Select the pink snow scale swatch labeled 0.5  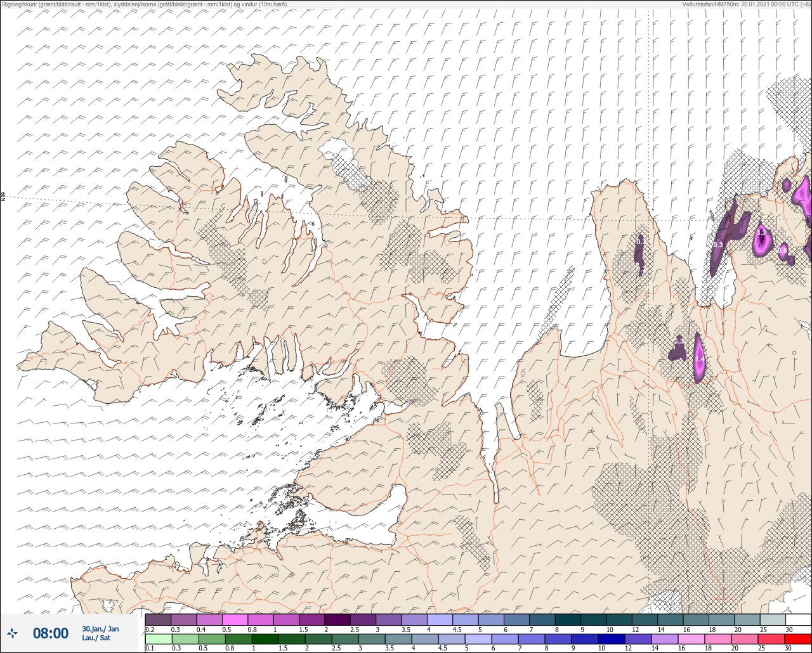tap(235, 619)
